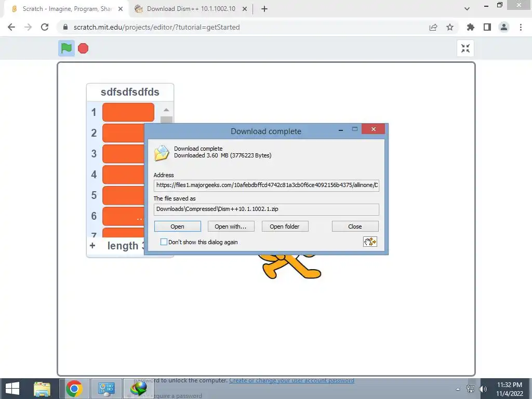Show hidden tray icons arrow
The height and width of the screenshot is (399, 532).
[458, 389]
